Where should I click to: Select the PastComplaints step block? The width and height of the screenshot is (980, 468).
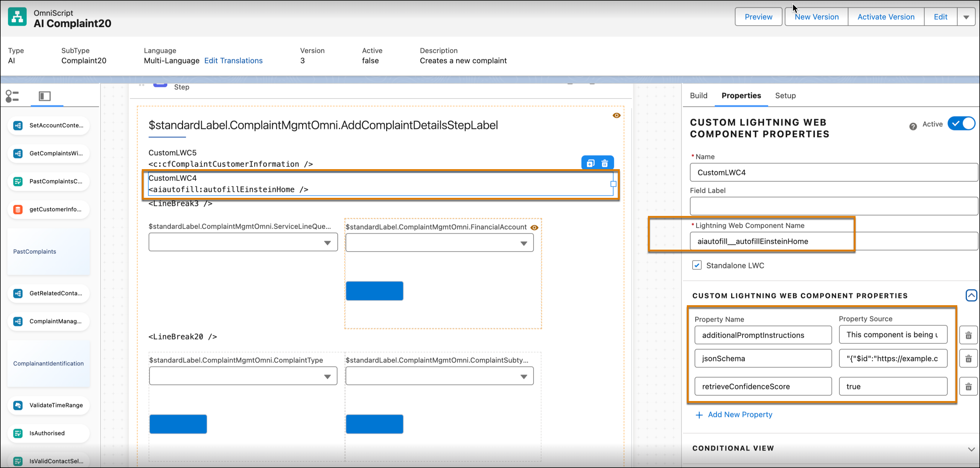(49, 252)
